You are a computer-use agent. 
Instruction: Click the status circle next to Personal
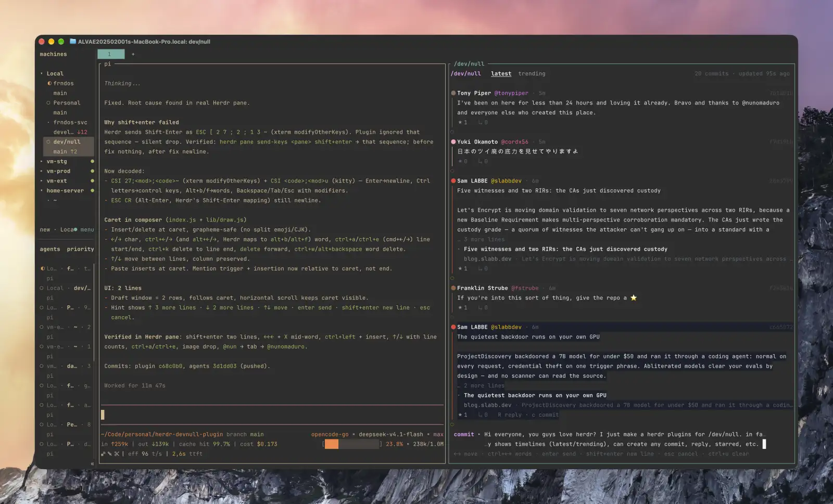tap(48, 103)
